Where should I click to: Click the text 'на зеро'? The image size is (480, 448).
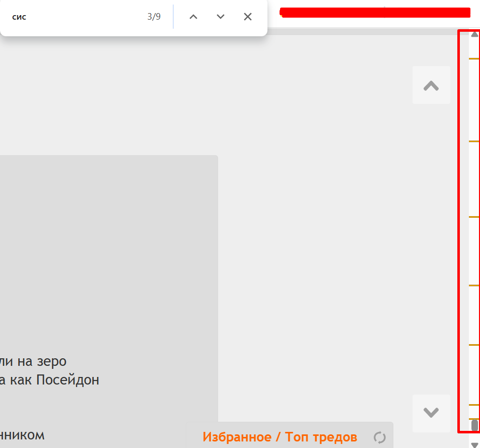point(42,361)
